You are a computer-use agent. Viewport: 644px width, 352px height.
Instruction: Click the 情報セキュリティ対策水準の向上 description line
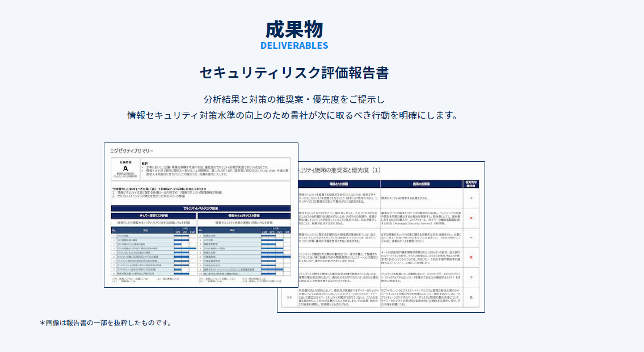coord(292,115)
